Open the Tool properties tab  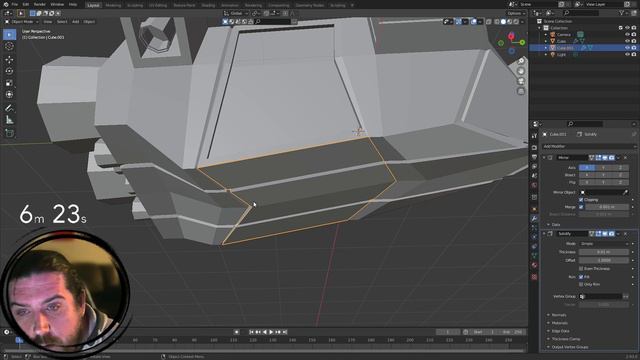pos(534,136)
